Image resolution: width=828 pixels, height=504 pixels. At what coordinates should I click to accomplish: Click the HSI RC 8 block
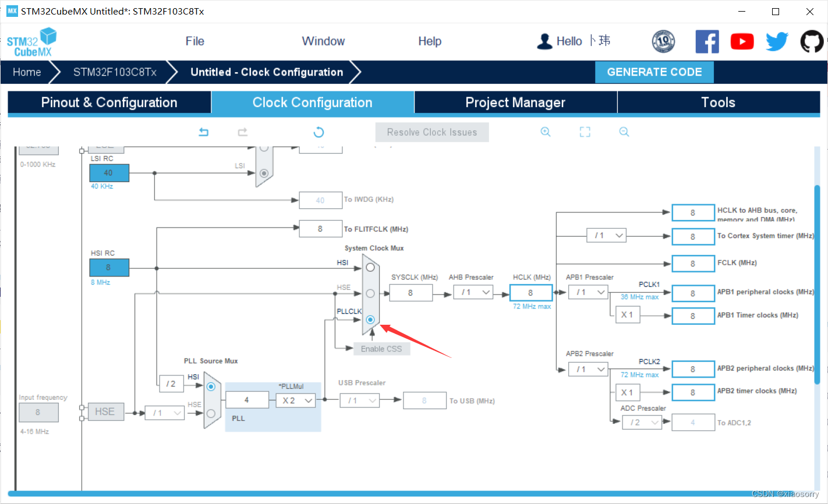point(109,268)
